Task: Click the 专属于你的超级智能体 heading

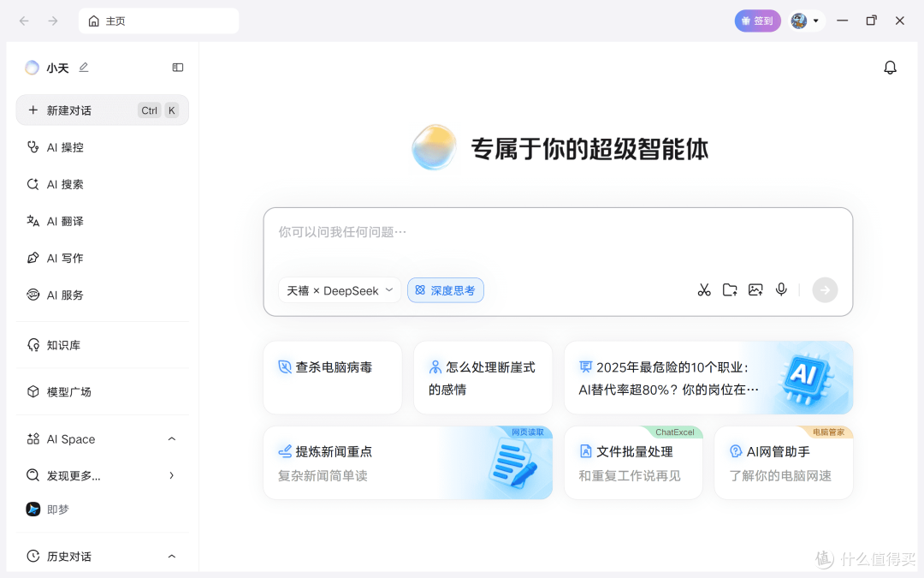Action: tap(589, 149)
